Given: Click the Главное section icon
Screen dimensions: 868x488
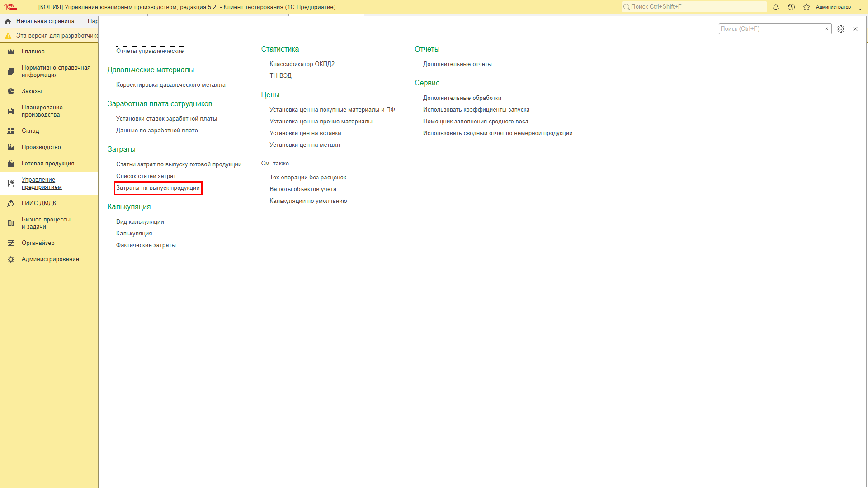Looking at the screenshot, I should pyautogui.click(x=11, y=52).
